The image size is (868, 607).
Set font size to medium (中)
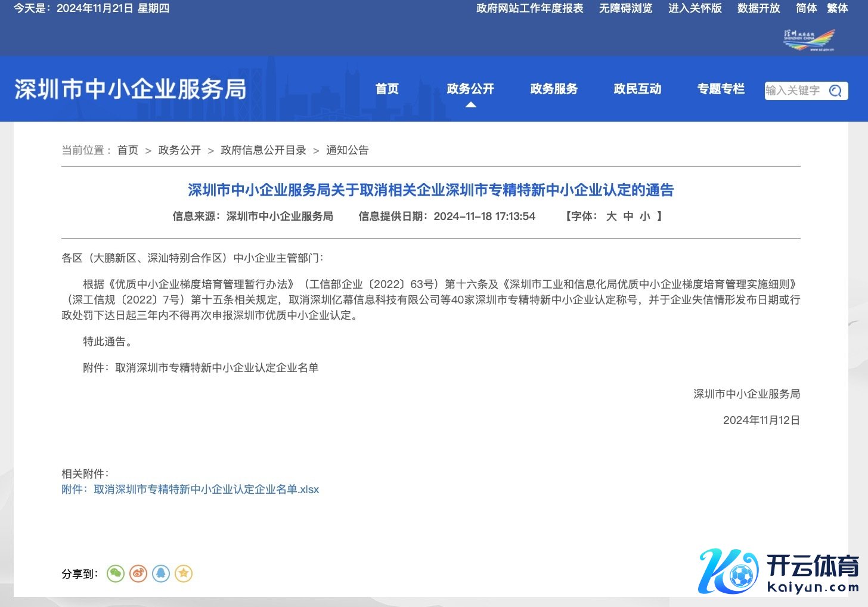point(628,216)
